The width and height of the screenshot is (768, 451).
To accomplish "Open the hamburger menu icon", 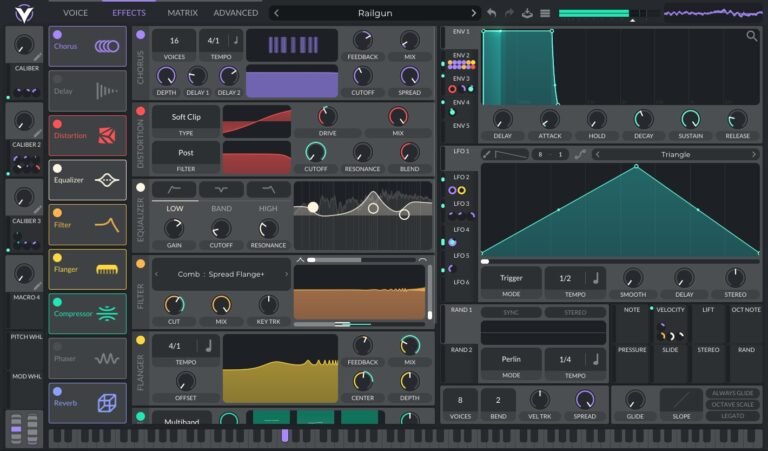I will [x=545, y=13].
